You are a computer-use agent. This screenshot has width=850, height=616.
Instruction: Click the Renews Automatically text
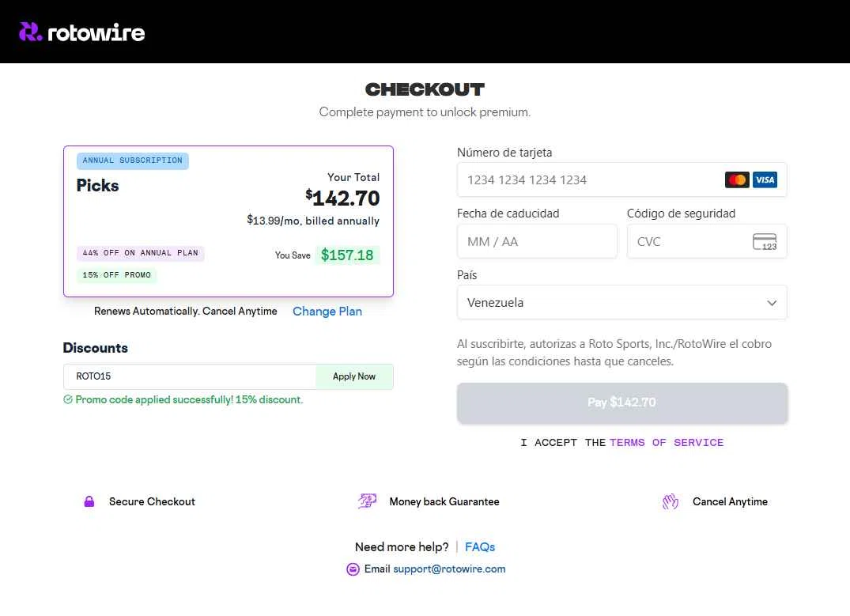coord(185,312)
